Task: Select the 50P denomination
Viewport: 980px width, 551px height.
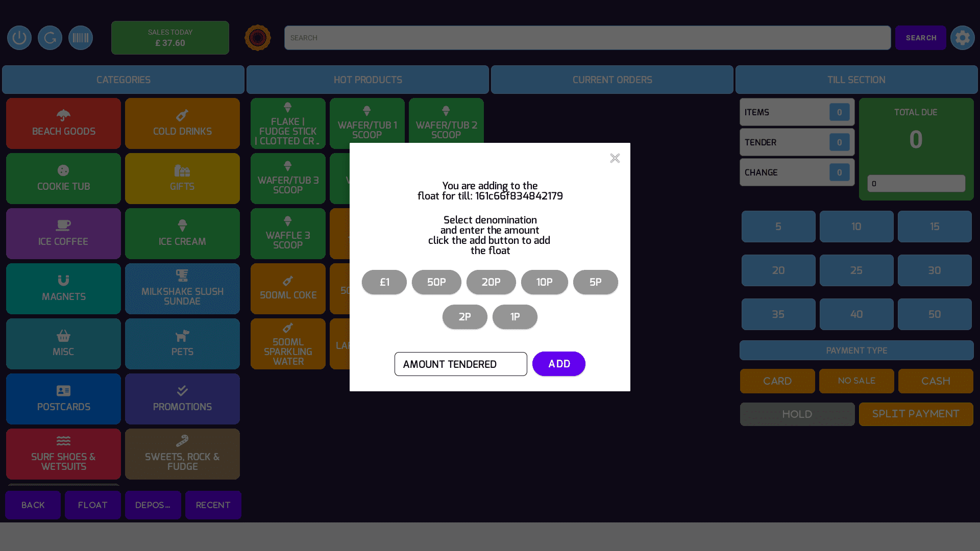Action: (436, 282)
